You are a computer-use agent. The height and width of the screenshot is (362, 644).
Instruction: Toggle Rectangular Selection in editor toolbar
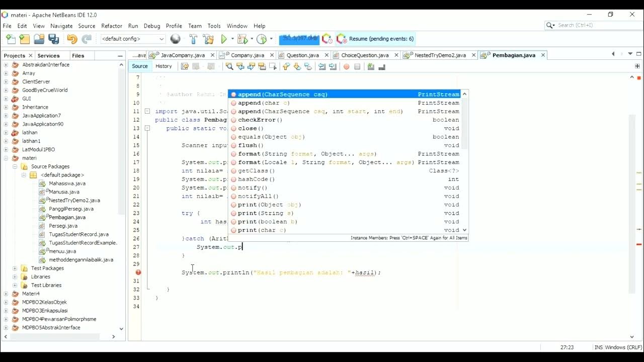[x=273, y=66]
